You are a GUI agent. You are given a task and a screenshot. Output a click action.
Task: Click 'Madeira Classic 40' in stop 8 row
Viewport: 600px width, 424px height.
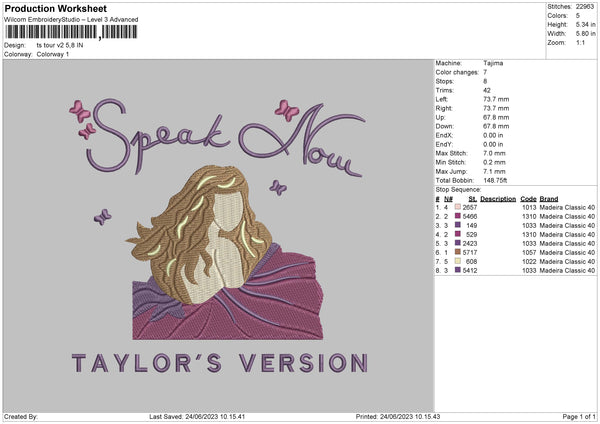567,271
